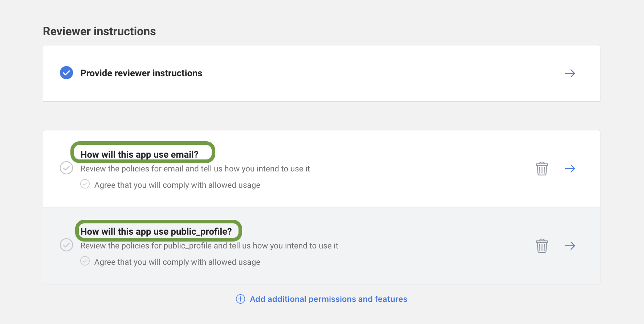Open email permission details arrow

pos(570,169)
